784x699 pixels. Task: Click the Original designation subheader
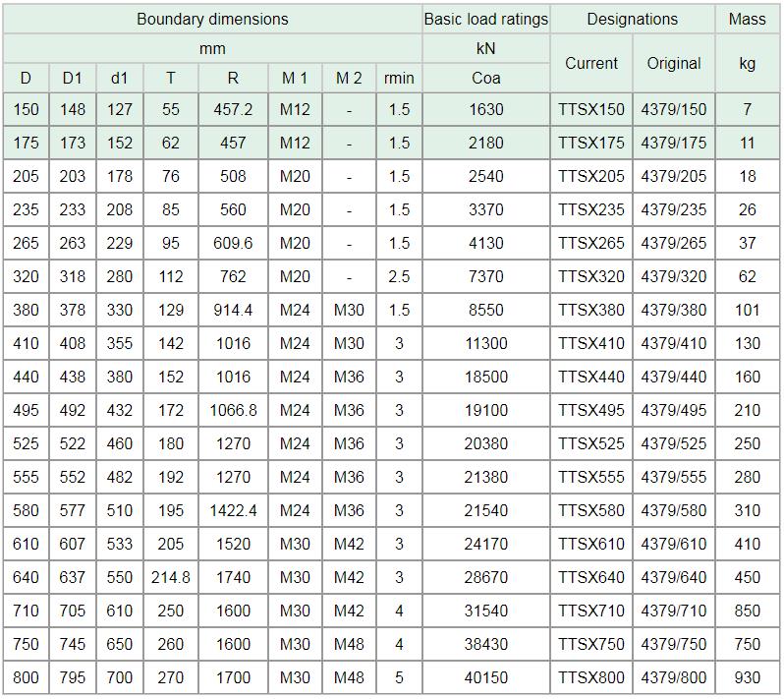coord(673,63)
